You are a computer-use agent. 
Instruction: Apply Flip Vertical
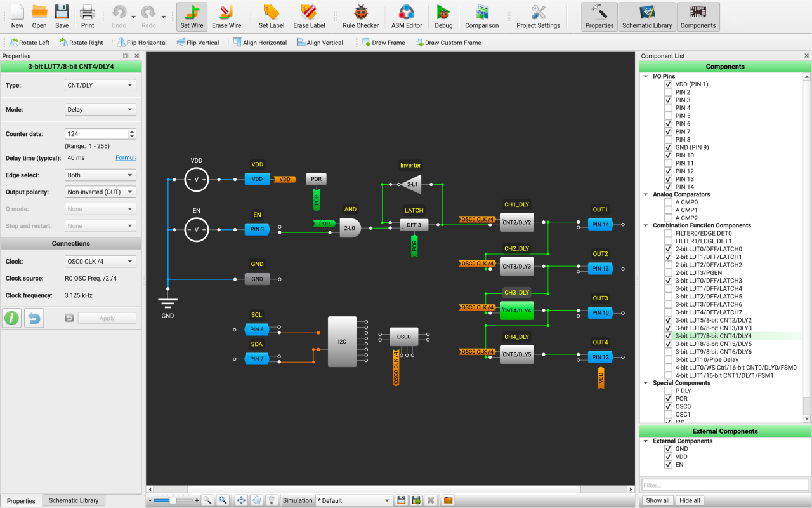coord(197,43)
